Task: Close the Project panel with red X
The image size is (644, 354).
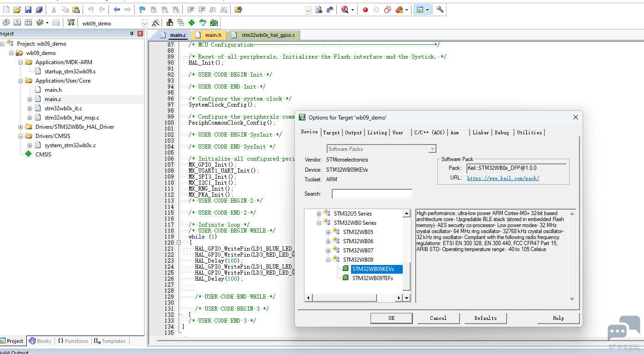Action: coord(140,34)
